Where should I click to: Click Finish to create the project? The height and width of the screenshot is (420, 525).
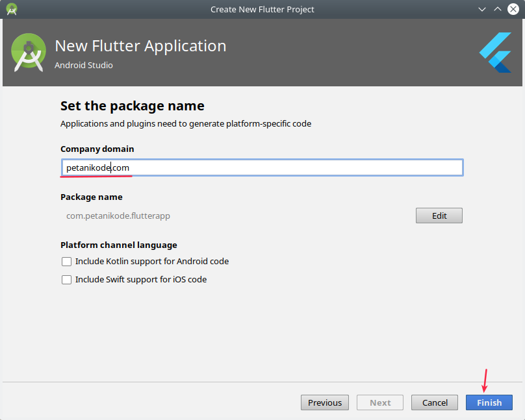(x=489, y=402)
